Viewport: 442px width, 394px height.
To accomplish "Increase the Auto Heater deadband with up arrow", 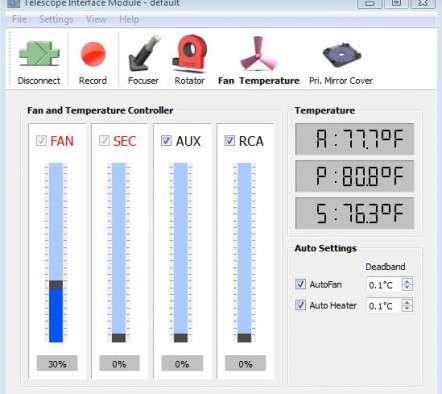I will click(x=407, y=302).
